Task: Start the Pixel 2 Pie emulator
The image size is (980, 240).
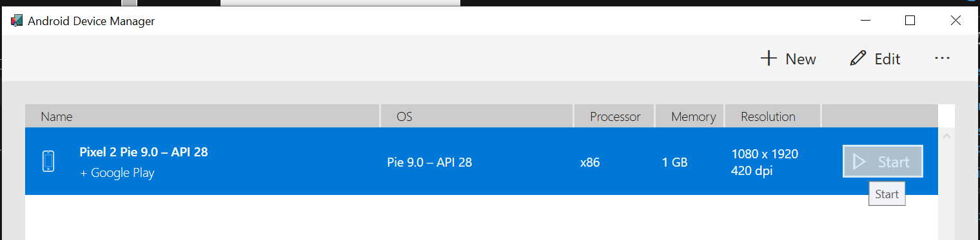Action: 883,162
